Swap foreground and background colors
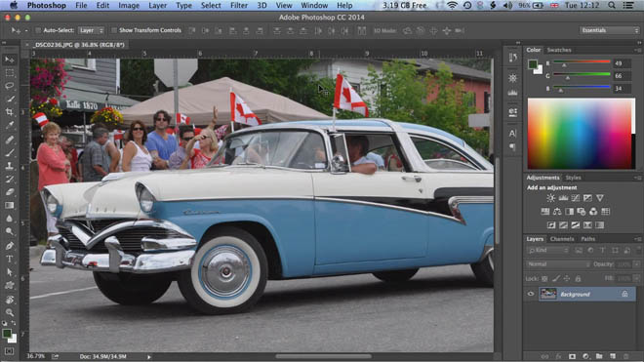Screen dimensions: 644x362 [14, 323]
